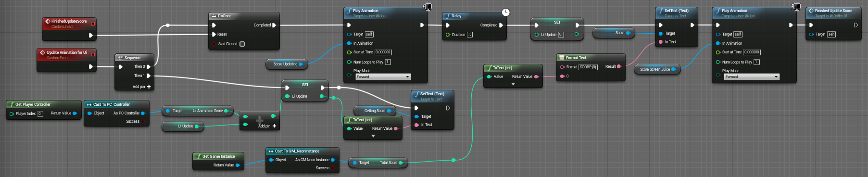Click Update Animation for Ui red delegate pin

point(93,54)
